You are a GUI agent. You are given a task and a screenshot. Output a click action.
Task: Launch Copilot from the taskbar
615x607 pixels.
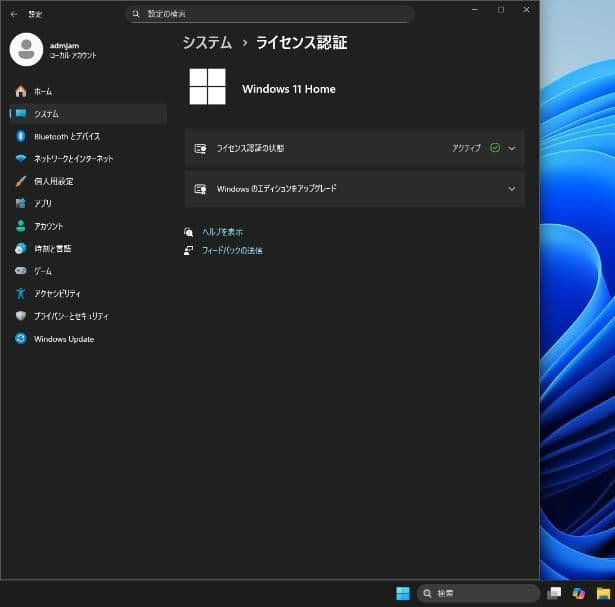point(579,593)
